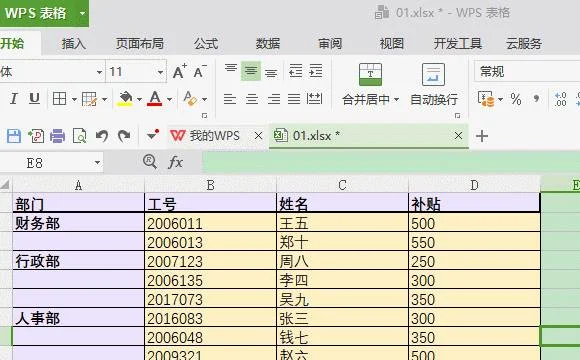The image size is (580, 360).
Task: Close the 01.xlsx document tab
Action: pyautogui.click(x=458, y=136)
